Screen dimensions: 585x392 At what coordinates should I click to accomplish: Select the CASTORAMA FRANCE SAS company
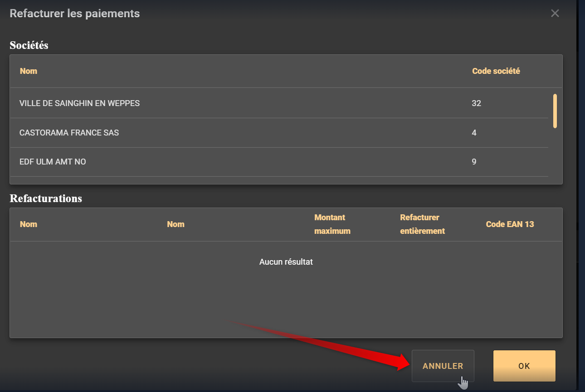(x=279, y=133)
